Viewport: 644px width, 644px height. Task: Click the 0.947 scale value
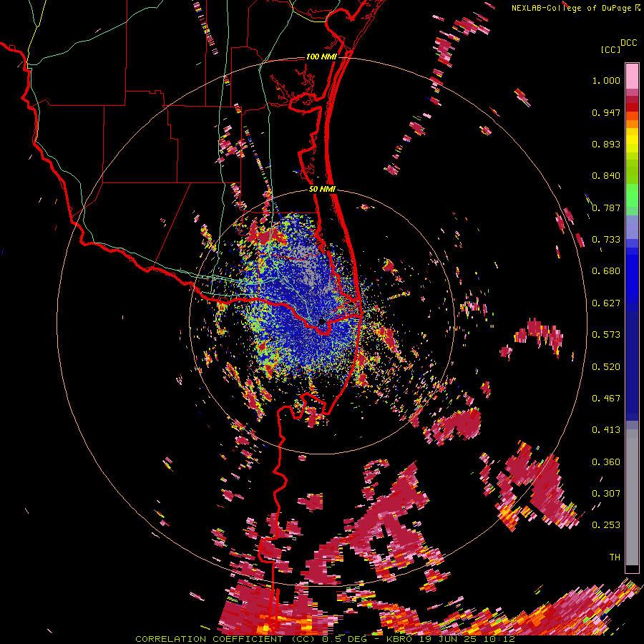pyautogui.click(x=606, y=112)
